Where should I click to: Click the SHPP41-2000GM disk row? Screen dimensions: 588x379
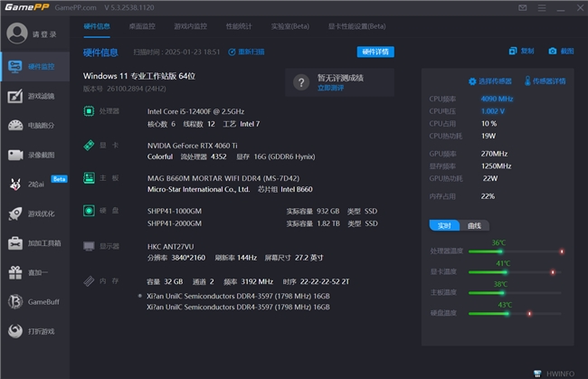(x=262, y=223)
